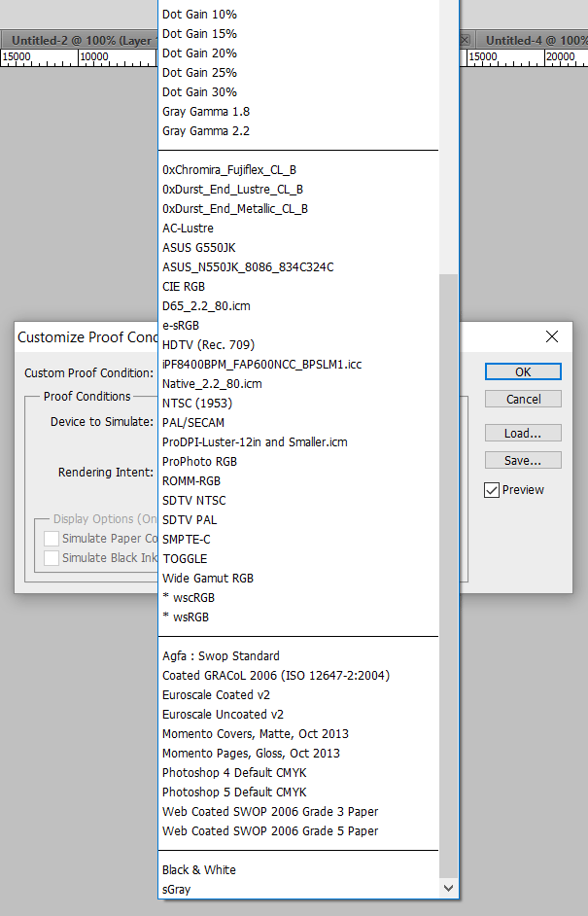
Task: Click the OK button
Action: (x=523, y=371)
